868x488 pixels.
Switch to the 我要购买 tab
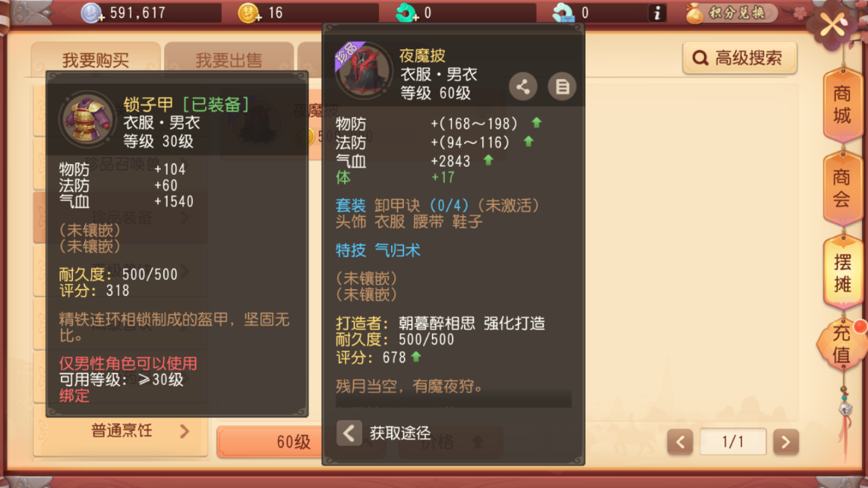tap(96, 59)
